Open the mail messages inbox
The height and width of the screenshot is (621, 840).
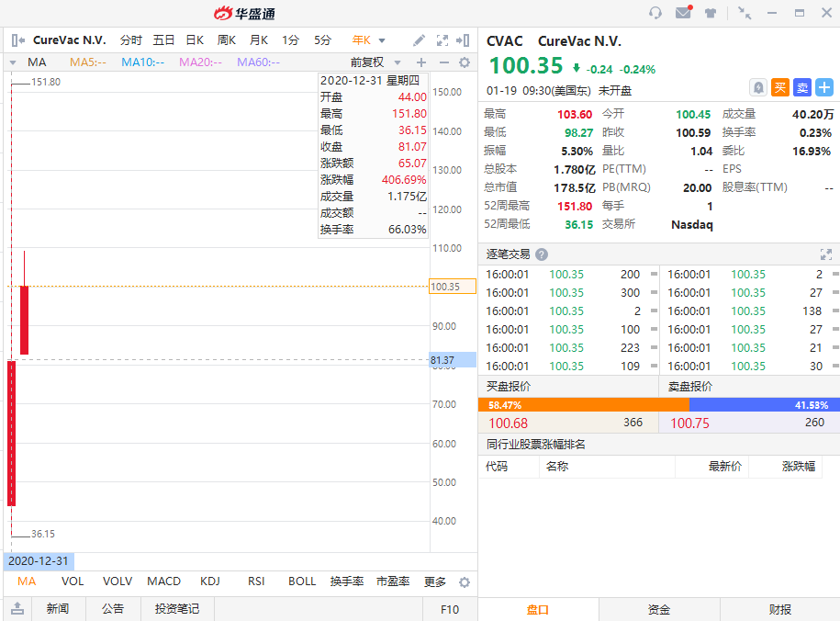pyautogui.click(x=682, y=13)
